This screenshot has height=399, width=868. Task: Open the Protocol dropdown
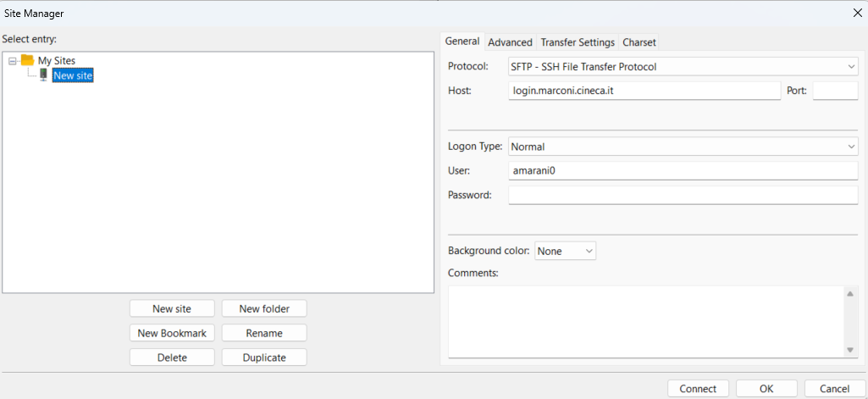pos(683,66)
